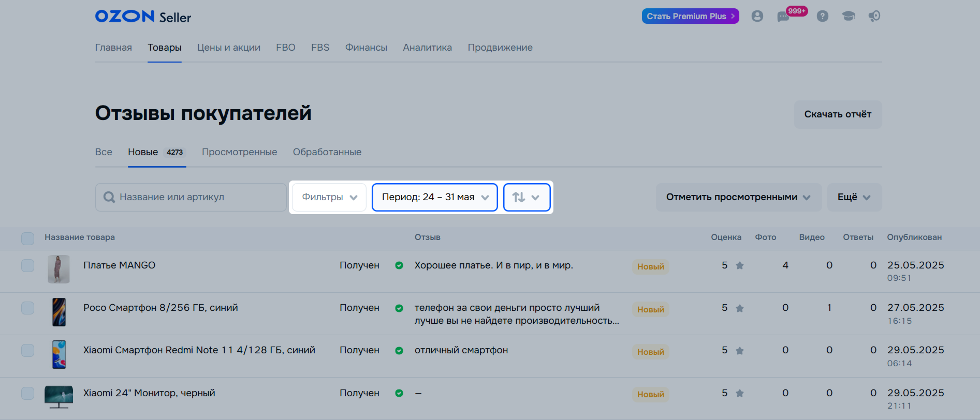980x420 pixels.
Task: Click the Новый badge in the Poco Смартфон row
Action: (x=651, y=309)
